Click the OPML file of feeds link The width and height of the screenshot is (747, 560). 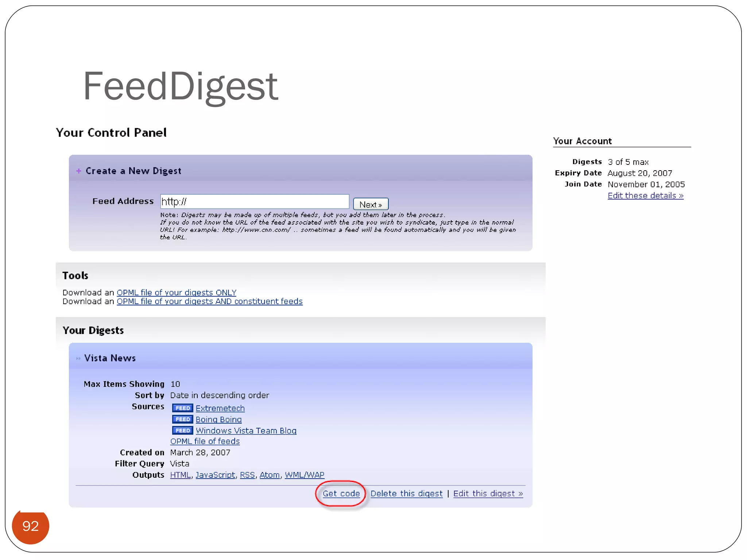click(x=205, y=441)
